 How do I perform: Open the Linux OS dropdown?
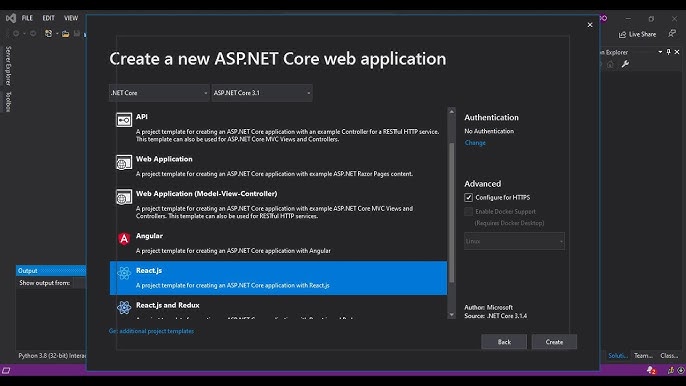pos(514,241)
